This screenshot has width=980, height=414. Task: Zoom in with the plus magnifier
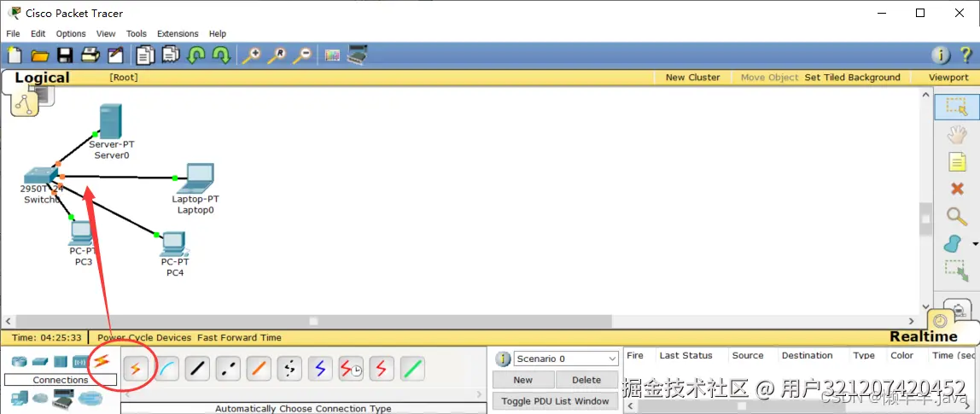(252, 55)
